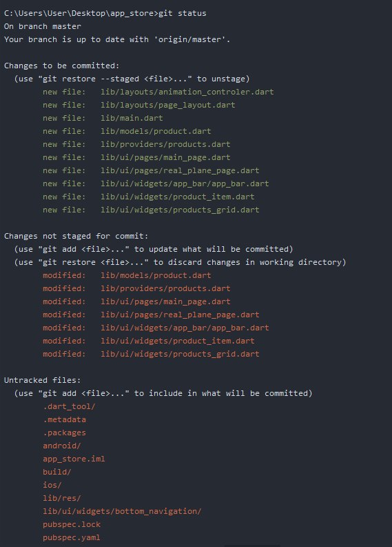The height and width of the screenshot is (547, 392).
Task: Click the 'git status' command text
Action: (183, 13)
